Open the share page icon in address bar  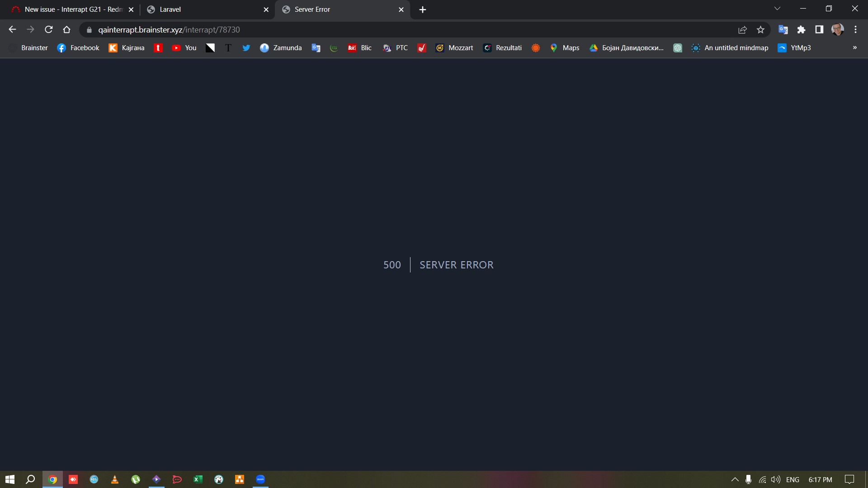[742, 30]
